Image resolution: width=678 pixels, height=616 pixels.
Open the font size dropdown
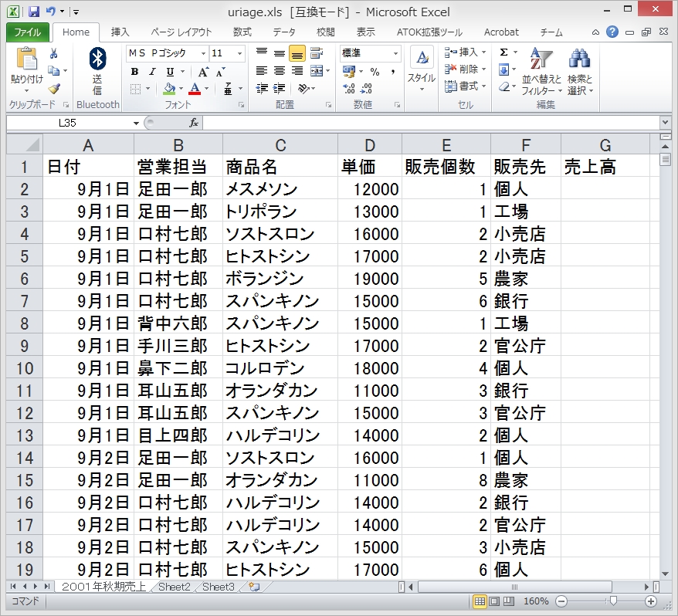(x=239, y=53)
